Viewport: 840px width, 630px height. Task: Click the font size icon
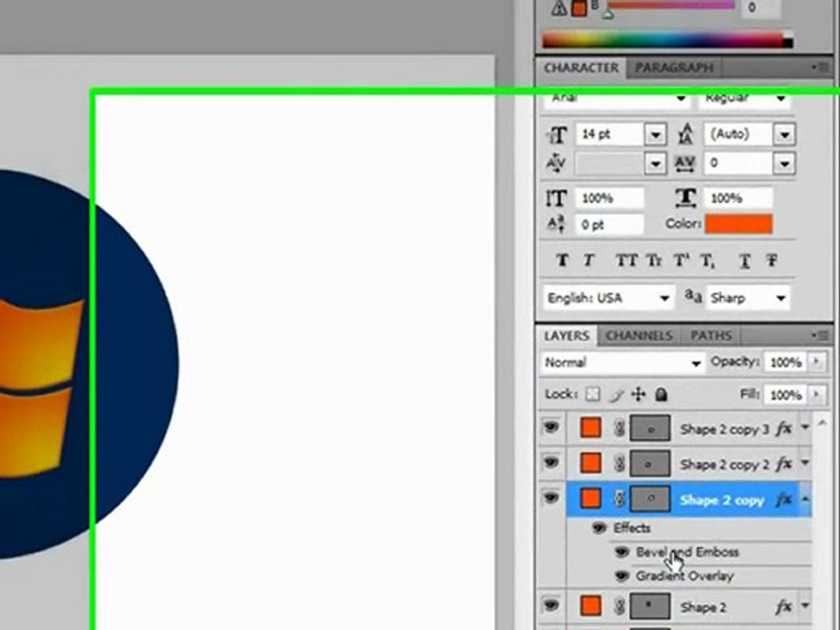coord(556,135)
